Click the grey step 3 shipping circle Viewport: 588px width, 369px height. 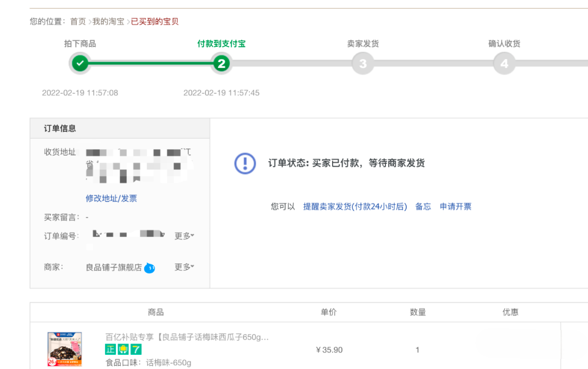[363, 63]
